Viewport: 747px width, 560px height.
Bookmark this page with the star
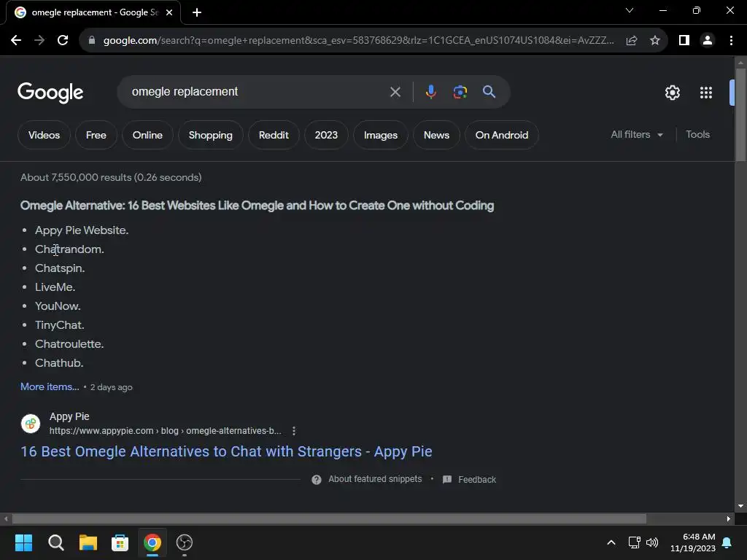(655, 41)
